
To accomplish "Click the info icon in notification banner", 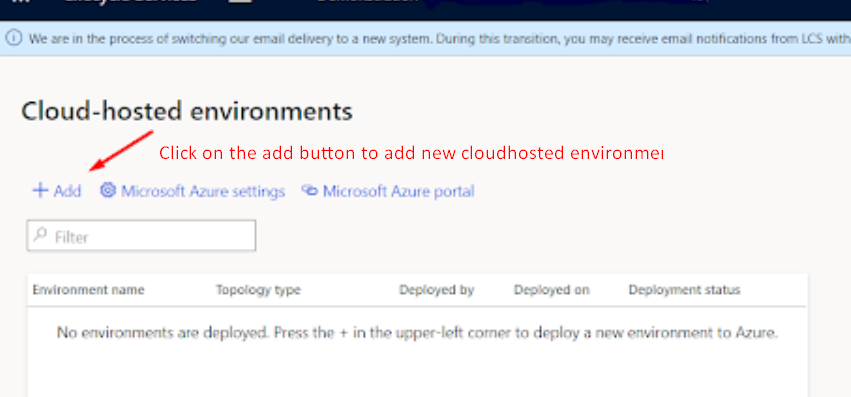I will (14, 38).
